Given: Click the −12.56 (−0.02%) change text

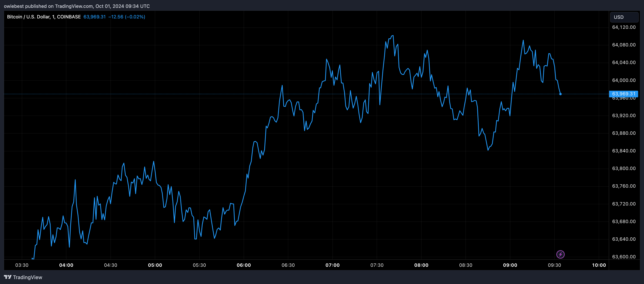Looking at the screenshot, I should click(x=127, y=17).
